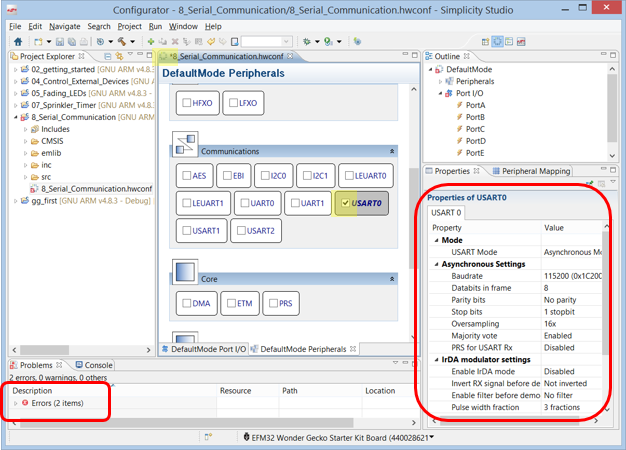Enable the UART1 checkbox
This screenshot has height=450, width=626.
click(295, 203)
